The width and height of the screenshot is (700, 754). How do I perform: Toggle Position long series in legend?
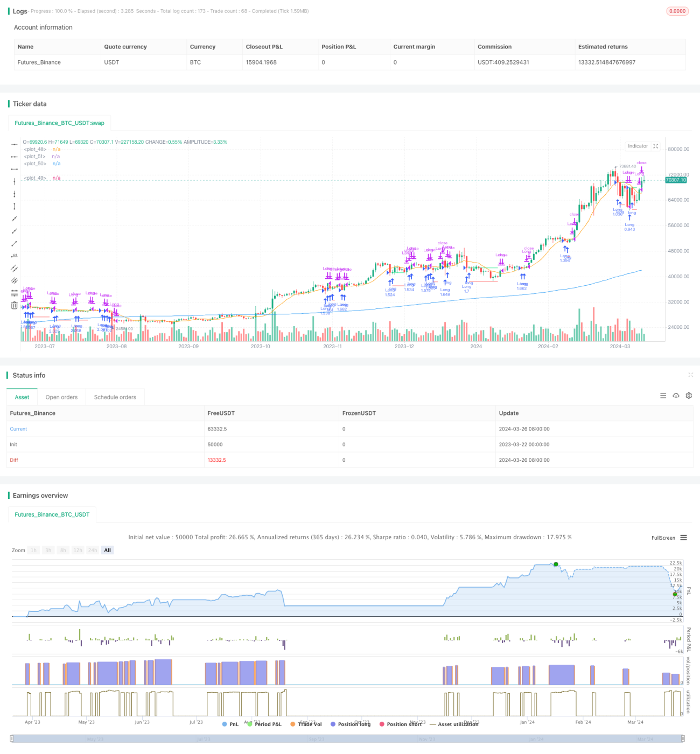(351, 724)
